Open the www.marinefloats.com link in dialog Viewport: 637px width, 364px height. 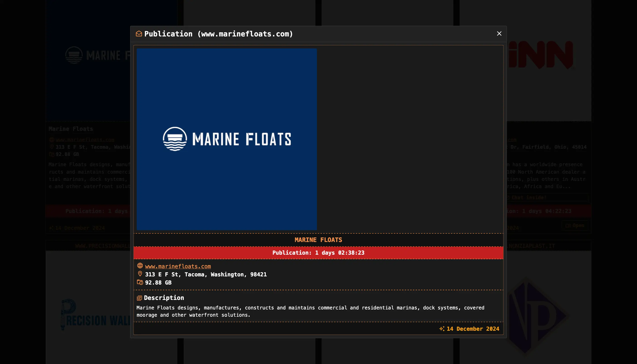178,266
